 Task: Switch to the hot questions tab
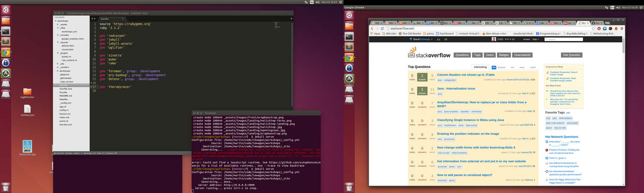click(x=512, y=68)
